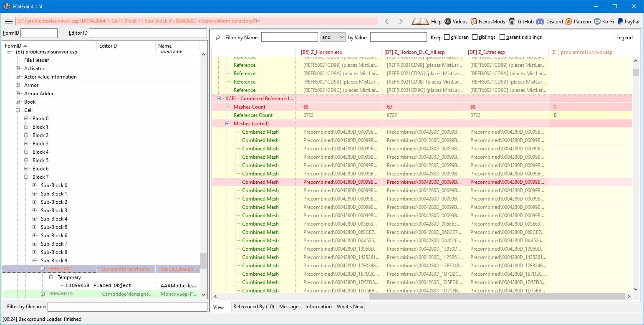This screenshot has height=325, width=644.
Task: Open the Videos link icon
Action: click(448, 21)
